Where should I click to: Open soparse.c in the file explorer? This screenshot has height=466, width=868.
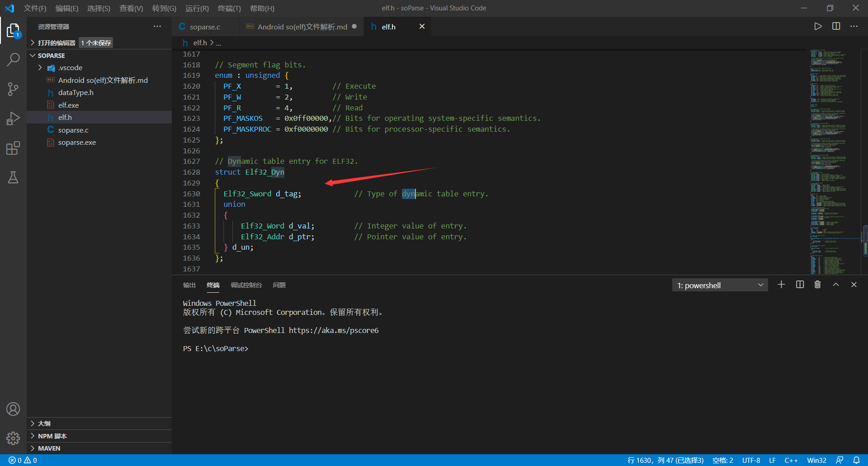point(73,130)
